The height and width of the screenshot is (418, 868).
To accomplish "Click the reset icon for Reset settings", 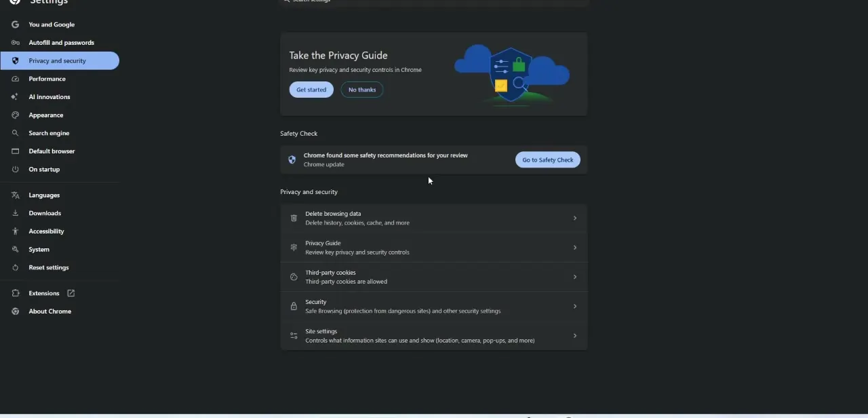I will (x=15, y=267).
